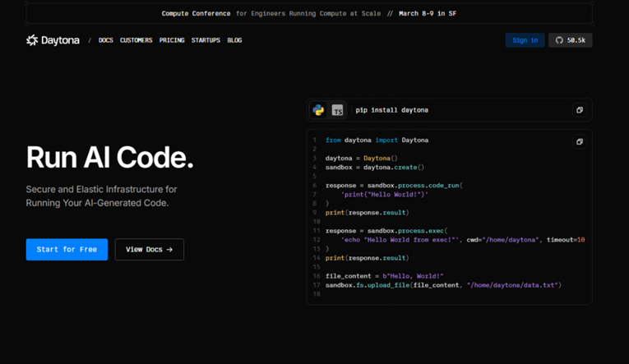Click the Daytona logo in the header
Screen dimensions: 629x364
(x=53, y=40)
